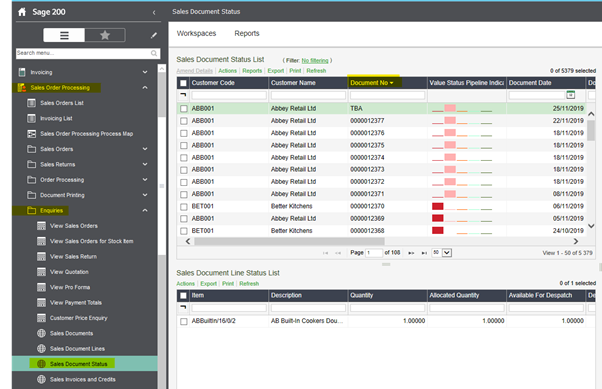
Task: Expand the Order Processing folder
Action: point(145,180)
